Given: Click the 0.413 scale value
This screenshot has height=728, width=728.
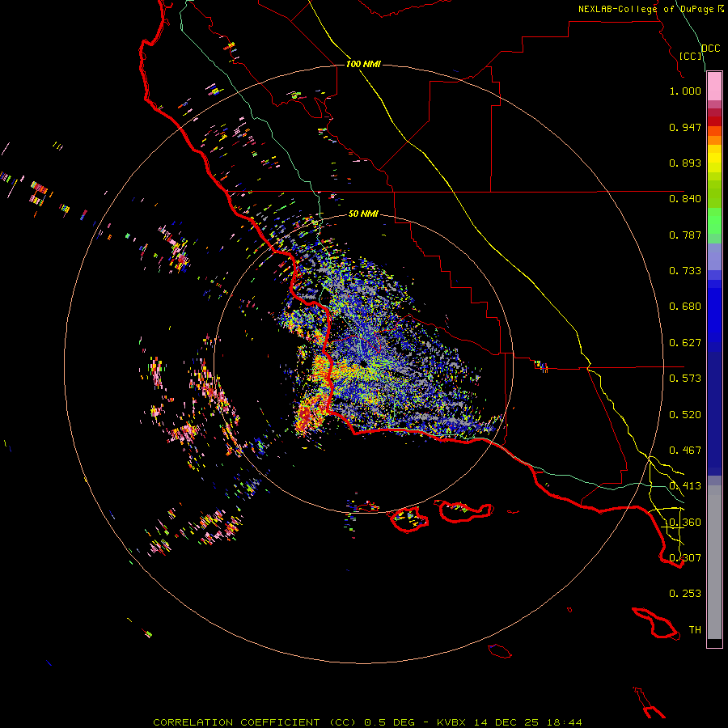Looking at the screenshot, I should coord(685,486).
